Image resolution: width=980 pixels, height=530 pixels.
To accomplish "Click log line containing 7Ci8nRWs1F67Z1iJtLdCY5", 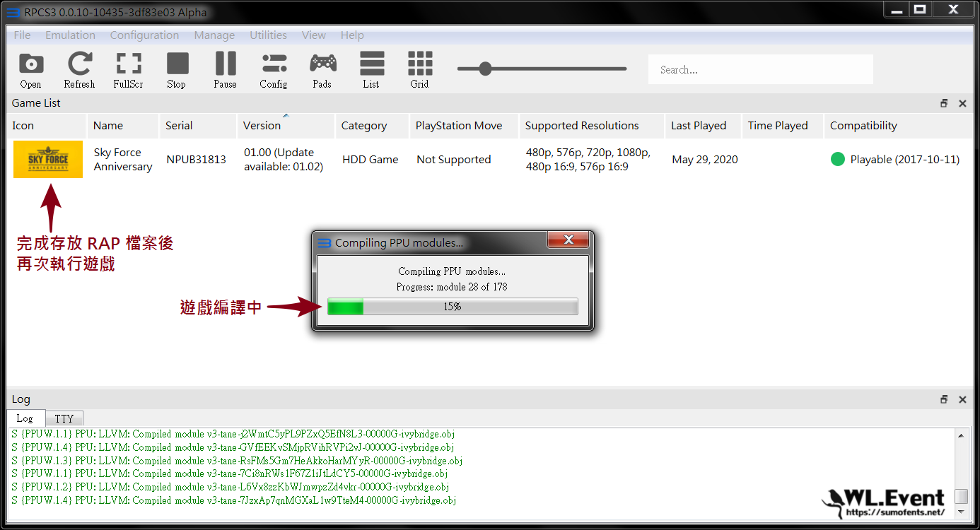I will point(230,473).
